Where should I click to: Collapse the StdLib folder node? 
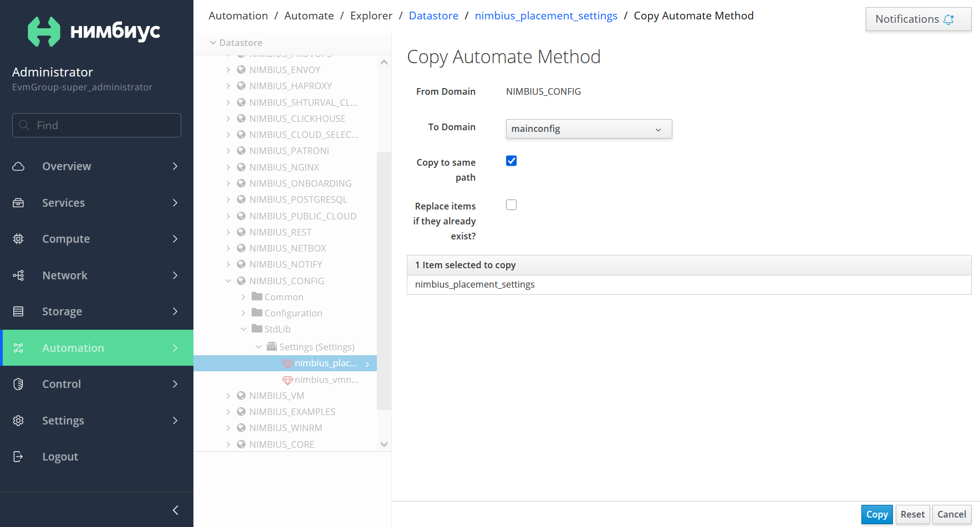243,329
